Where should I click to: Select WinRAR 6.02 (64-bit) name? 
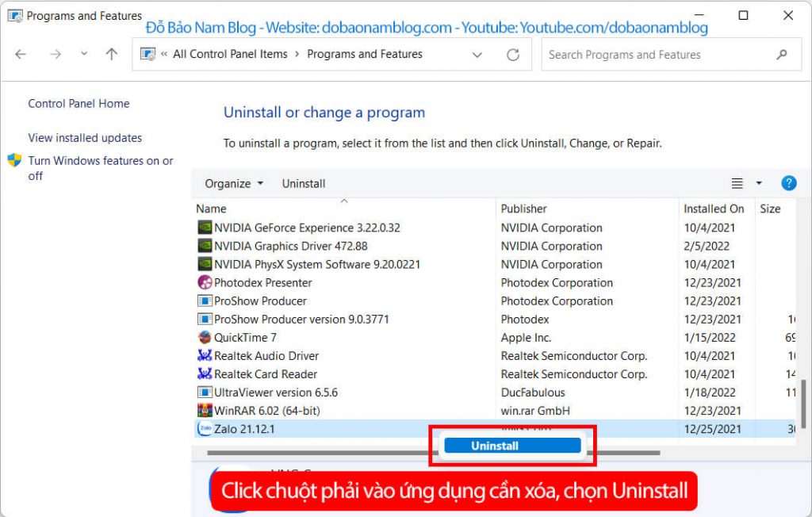tap(266, 411)
